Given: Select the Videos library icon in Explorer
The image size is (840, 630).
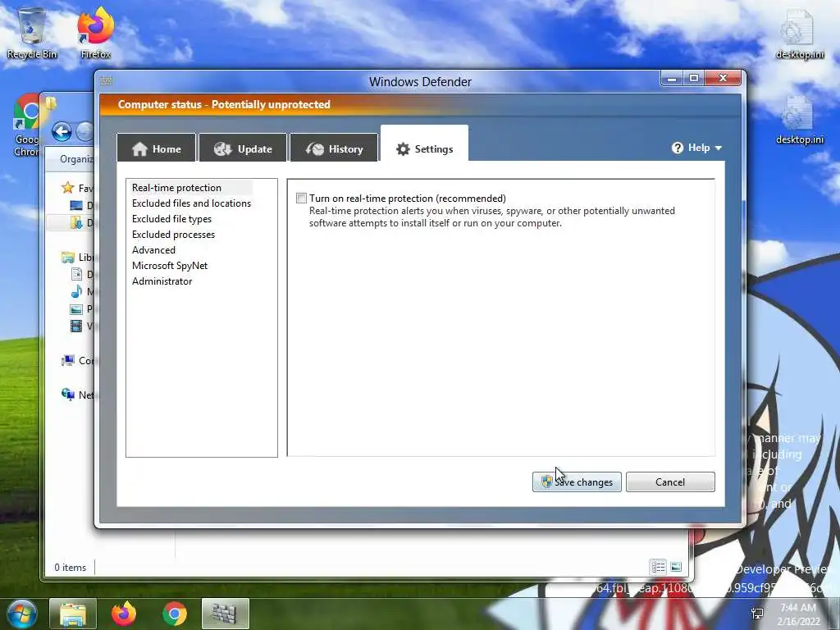Looking at the screenshot, I should pos(76,326).
